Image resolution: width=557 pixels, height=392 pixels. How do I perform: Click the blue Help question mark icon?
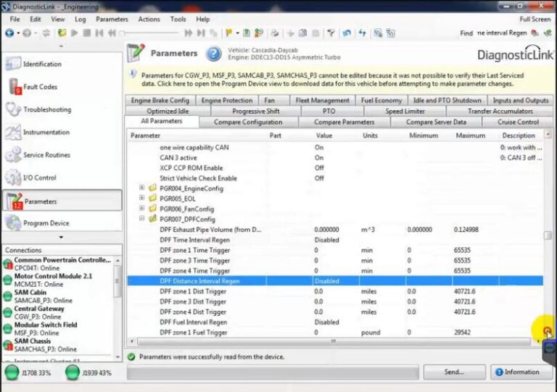click(x=214, y=54)
